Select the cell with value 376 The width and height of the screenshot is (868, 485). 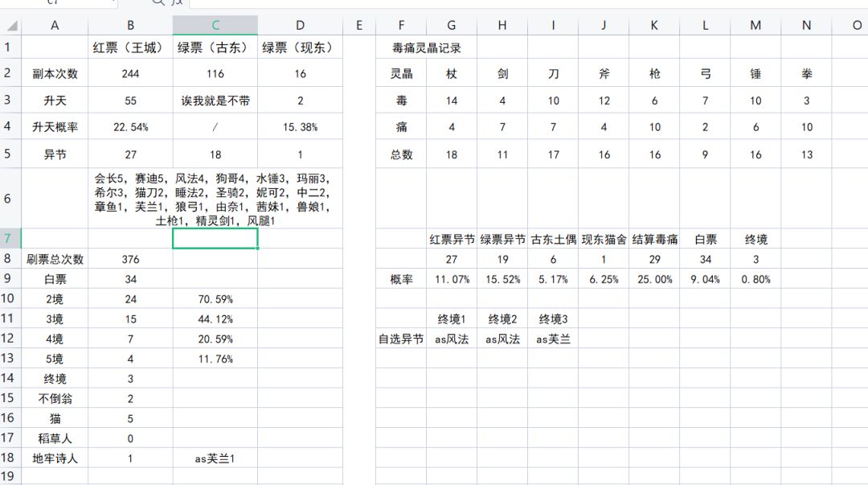pos(131,260)
